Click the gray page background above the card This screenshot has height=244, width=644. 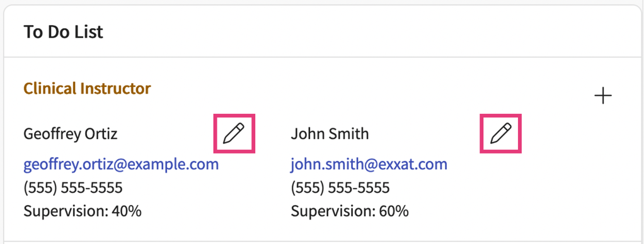[x=322, y=2]
